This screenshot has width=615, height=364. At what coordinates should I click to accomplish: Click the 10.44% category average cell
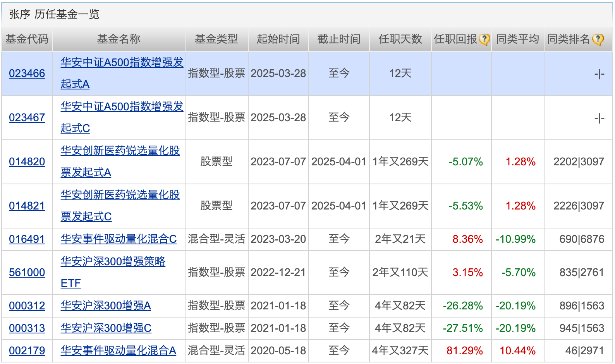point(517,350)
